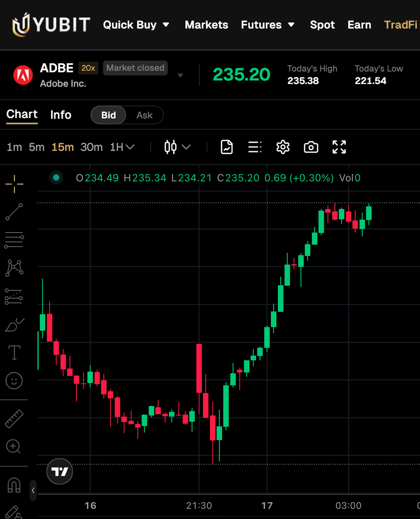Image resolution: width=420 pixels, height=519 pixels.
Task: Take a chart snapshot with camera icon
Action: click(x=311, y=147)
